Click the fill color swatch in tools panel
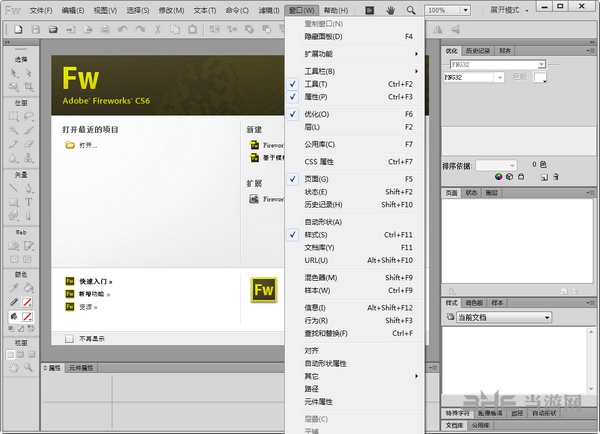This screenshot has height=434, width=600. click(x=27, y=317)
